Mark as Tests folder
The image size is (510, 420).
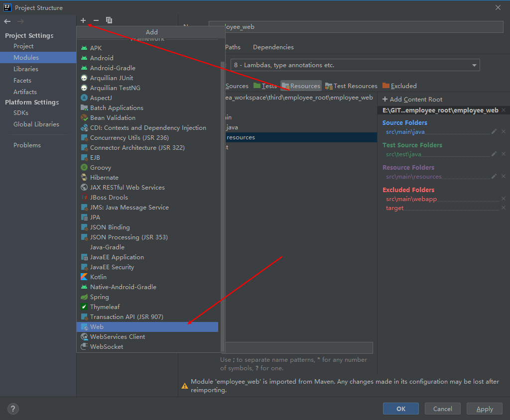[265, 86]
